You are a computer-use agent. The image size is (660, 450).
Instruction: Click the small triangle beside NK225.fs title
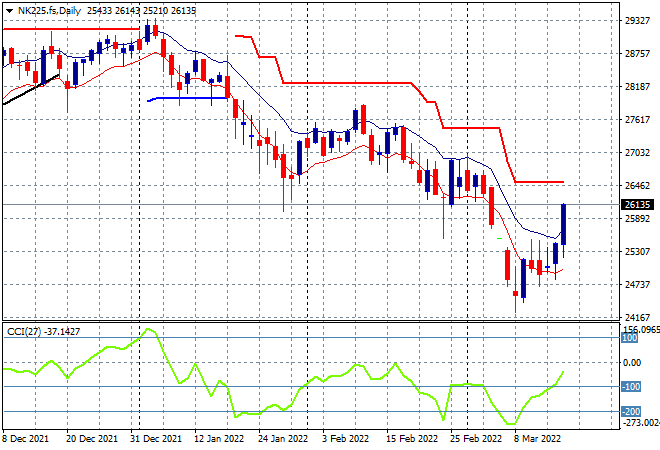coord(9,11)
